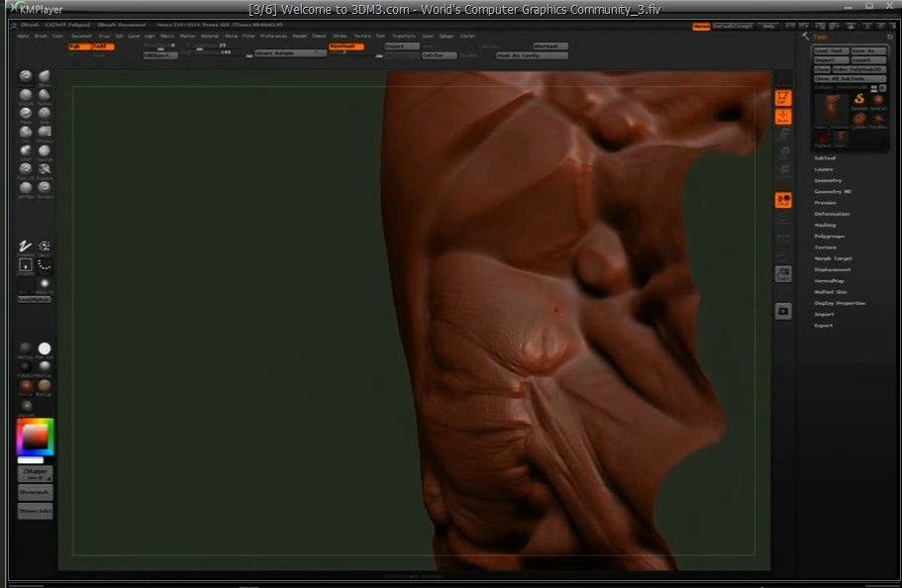Choose the Freehand stroke icon
Image resolution: width=902 pixels, height=588 pixels.
[26, 246]
